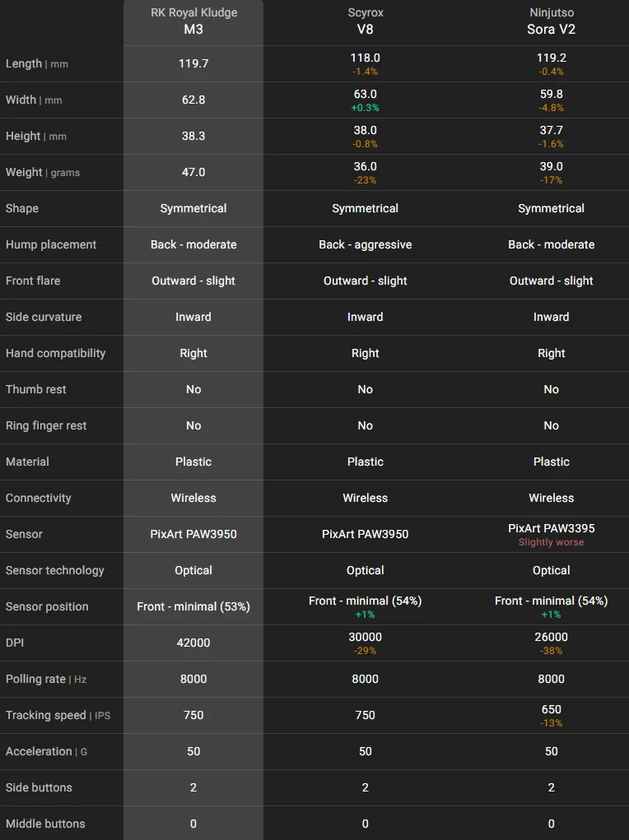Select the Sora V2 59.8 width value
The width and height of the screenshot is (629, 840).
click(551, 94)
